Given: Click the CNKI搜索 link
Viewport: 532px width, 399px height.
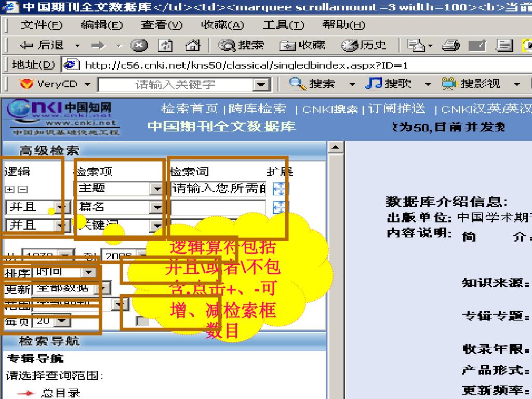Looking at the screenshot, I should (330, 109).
